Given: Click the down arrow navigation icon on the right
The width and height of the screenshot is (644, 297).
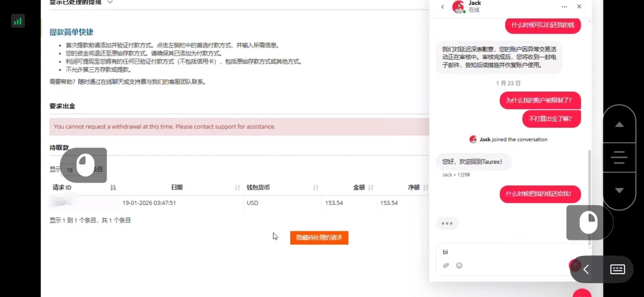Looking at the screenshot, I should point(619,191).
